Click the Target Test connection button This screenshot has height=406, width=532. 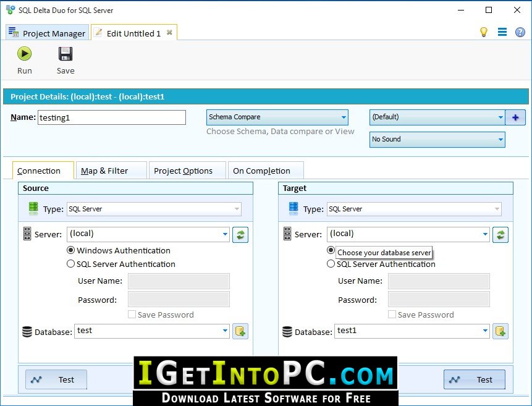pos(475,379)
